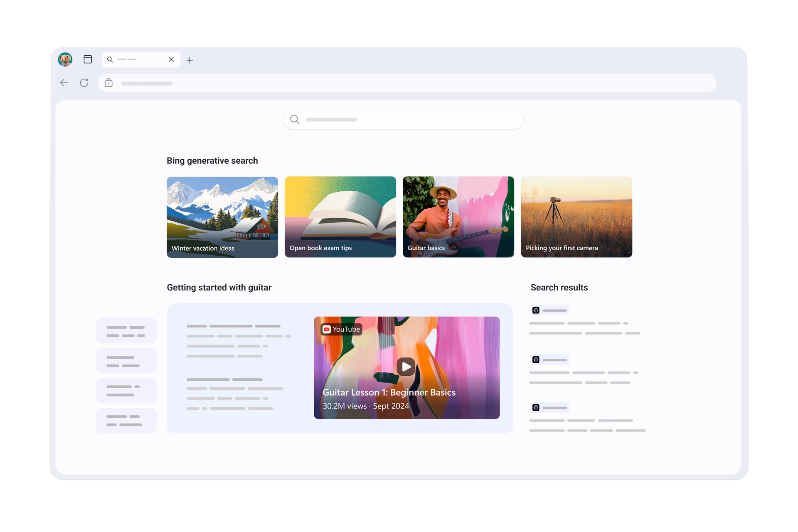Viewport: 798px width, 532px height.
Task: Click the user profile avatar icon
Action: click(65, 59)
